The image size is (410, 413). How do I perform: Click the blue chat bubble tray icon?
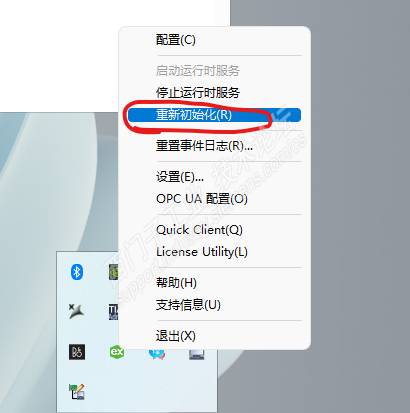157,354
